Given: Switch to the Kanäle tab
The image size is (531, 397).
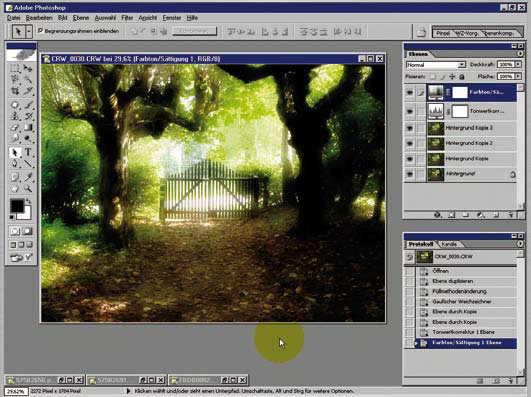Looking at the screenshot, I should click(x=449, y=244).
